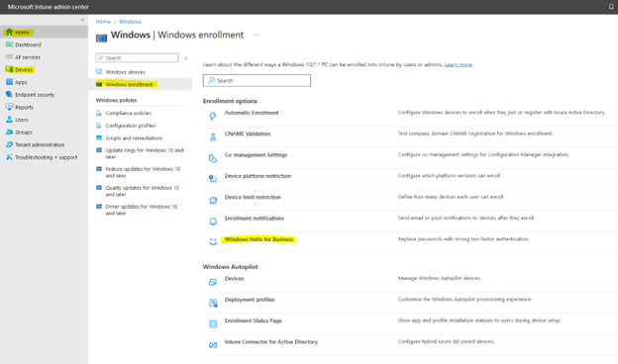Open the Learn more link

tap(458, 64)
